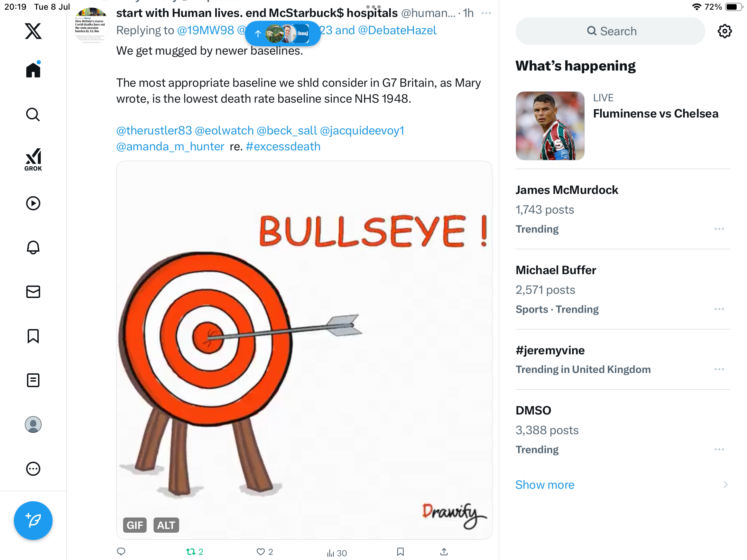The width and height of the screenshot is (747, 560).
Task: Open Messages envelope icon
Action: [33, 292]
